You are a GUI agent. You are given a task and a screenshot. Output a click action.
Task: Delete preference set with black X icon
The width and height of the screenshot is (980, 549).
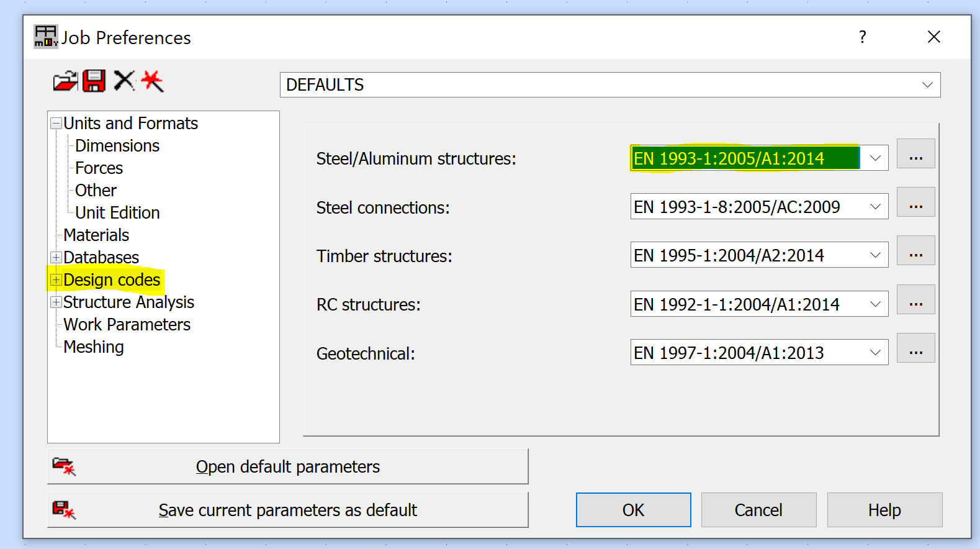pos(124,81)
